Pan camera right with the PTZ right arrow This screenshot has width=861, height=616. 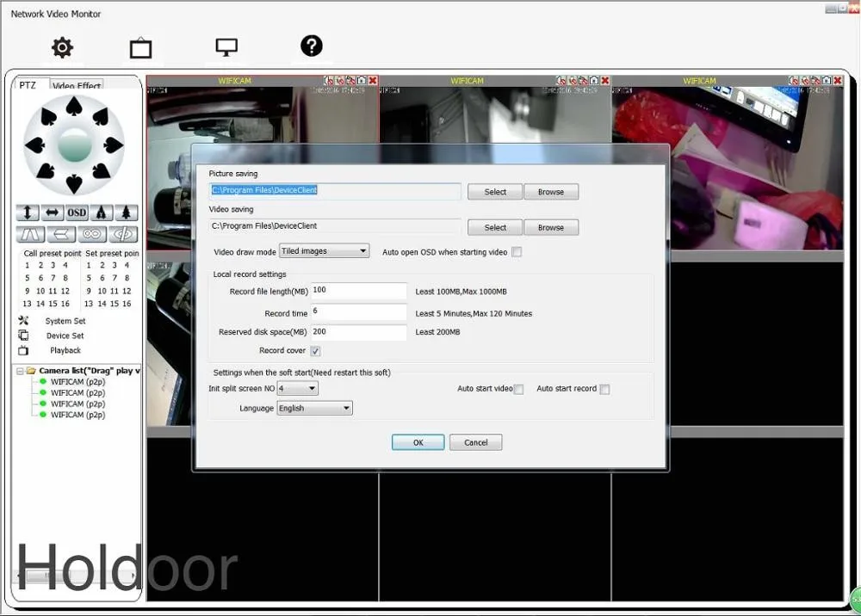(113, 145)
